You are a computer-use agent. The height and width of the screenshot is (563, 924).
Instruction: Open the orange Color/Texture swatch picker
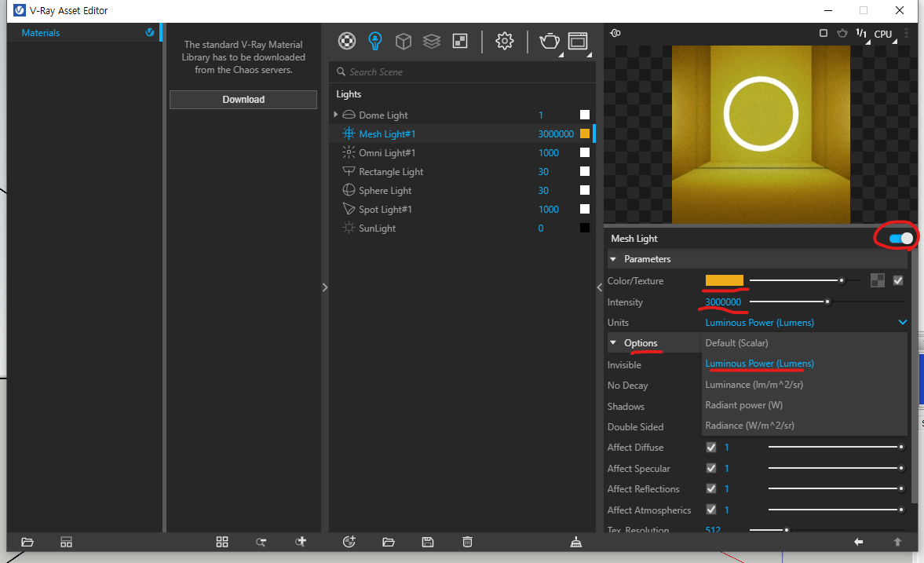725,280
